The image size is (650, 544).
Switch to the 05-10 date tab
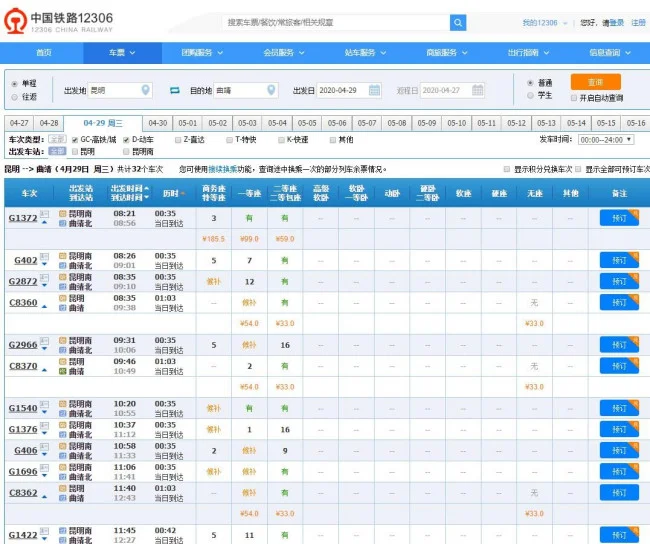click(x=456, y=123)
